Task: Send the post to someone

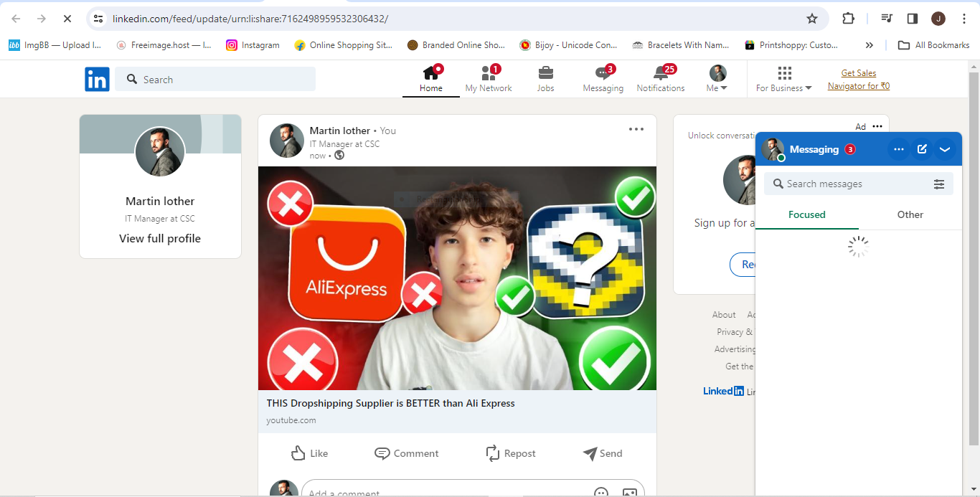Action: point(603,453)
